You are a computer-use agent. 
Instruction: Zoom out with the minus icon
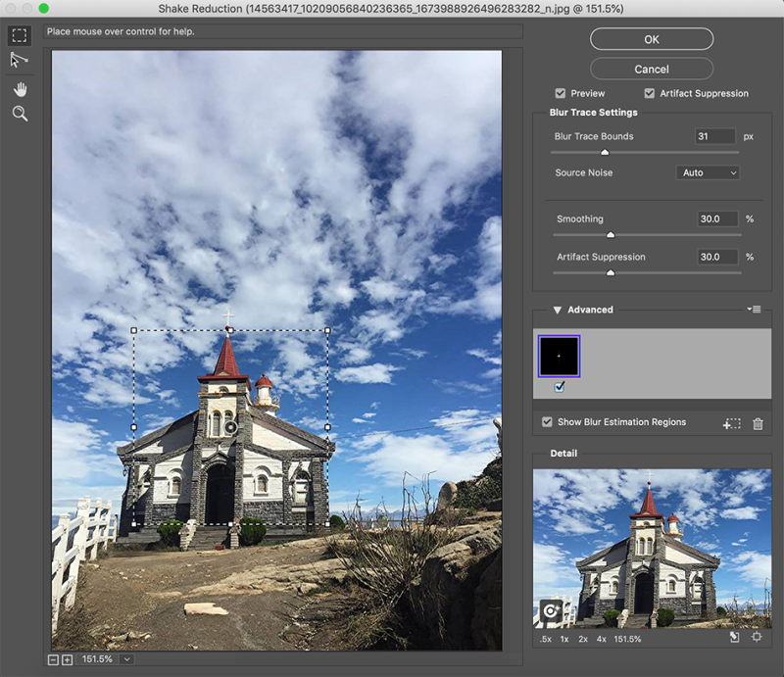[53, 660]
